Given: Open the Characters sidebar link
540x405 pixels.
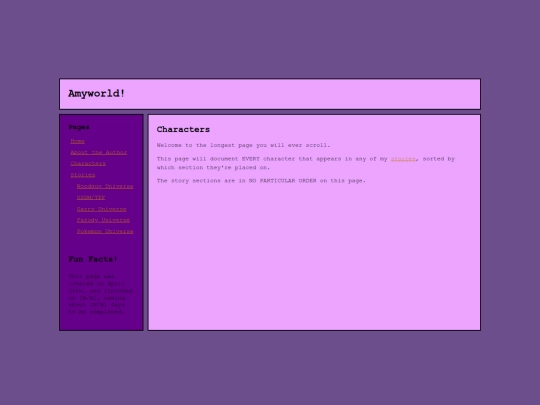Looking at the screenshot, I should click(x=88, y=163).
